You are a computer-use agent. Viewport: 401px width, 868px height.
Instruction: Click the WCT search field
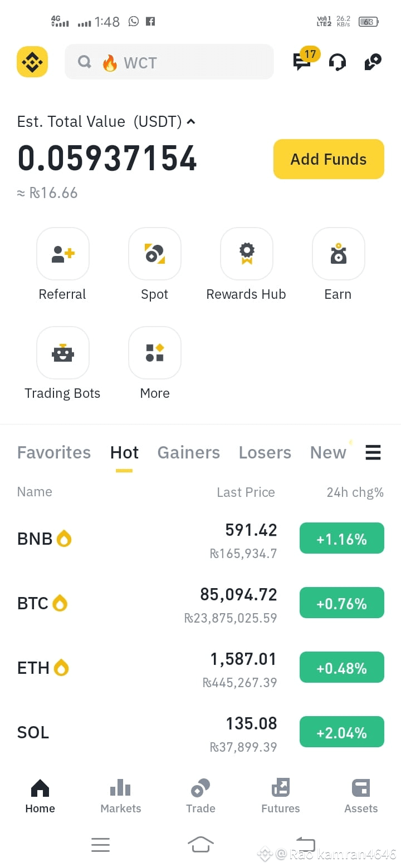pyautogui.click(x=169, y=62)
